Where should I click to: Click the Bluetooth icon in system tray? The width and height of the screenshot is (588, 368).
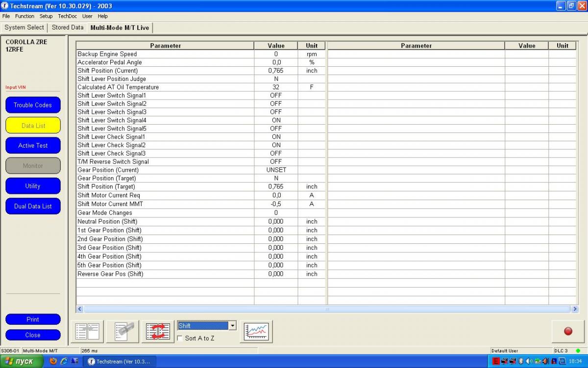[x=521, y=361]
